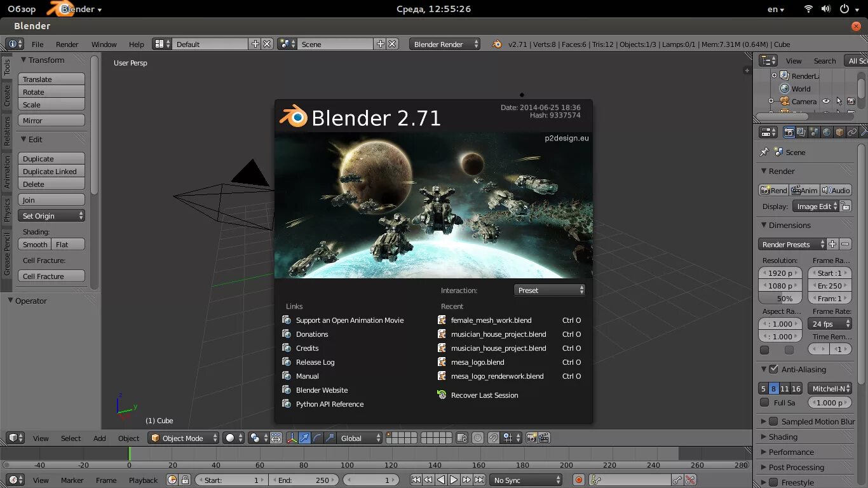Screen dimensions: 868x488
Task: Toggle the timeline range lock icon
Action: [185, 480]
